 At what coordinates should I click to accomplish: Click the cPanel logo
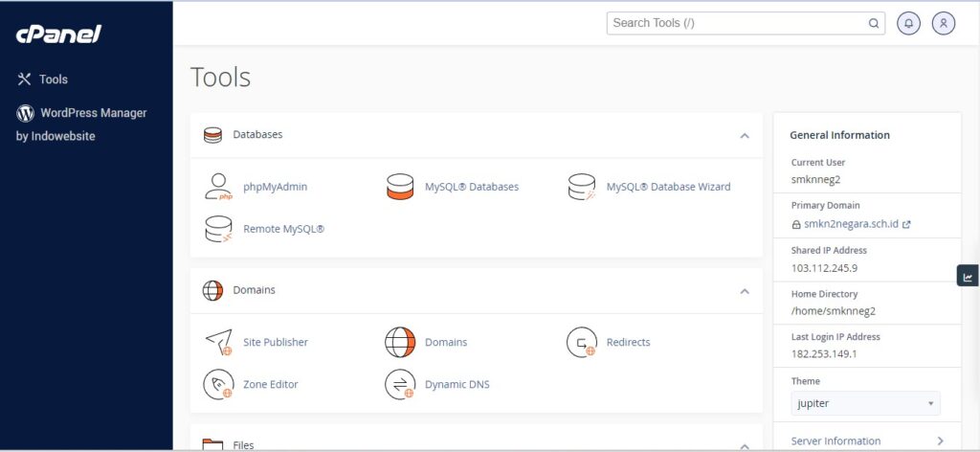click(58, 34)
